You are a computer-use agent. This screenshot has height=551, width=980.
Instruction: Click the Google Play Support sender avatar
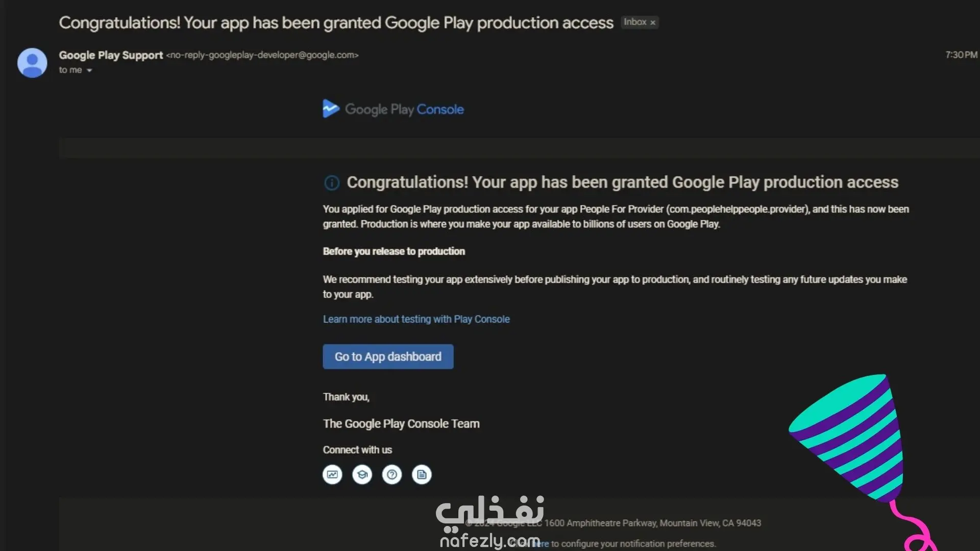pos(32,63)
